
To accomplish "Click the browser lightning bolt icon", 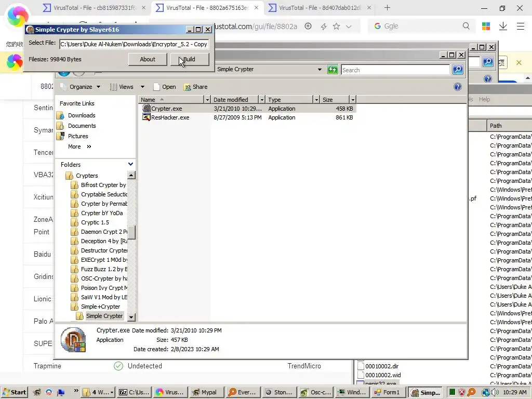I will click(323, 26).
